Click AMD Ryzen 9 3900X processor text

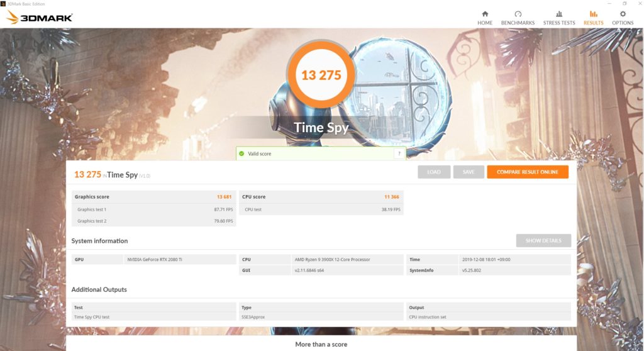click(332, 260)
